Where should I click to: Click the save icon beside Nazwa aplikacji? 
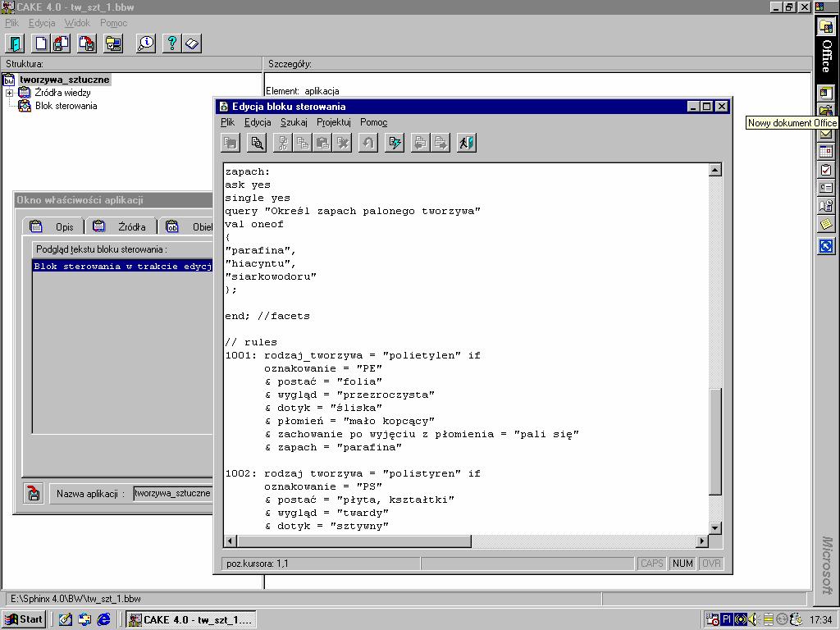pyautogui.click(x=34, y=493)
